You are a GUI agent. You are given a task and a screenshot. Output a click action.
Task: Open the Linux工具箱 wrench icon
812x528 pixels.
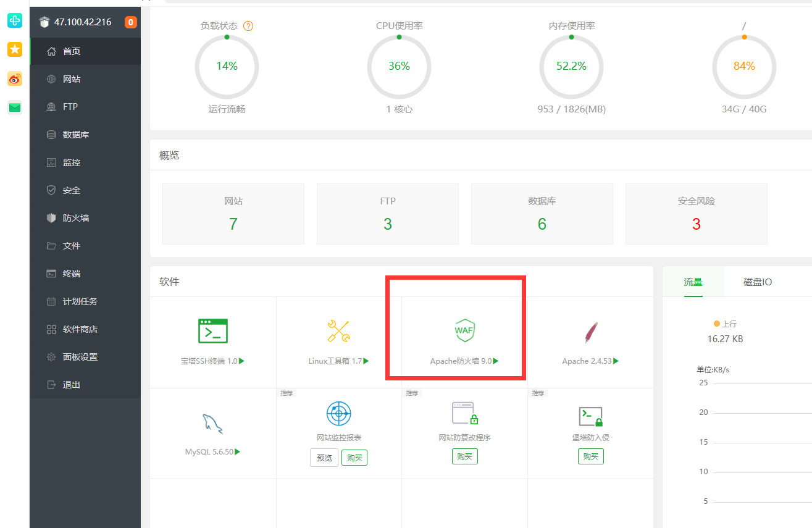pos(338,331)
